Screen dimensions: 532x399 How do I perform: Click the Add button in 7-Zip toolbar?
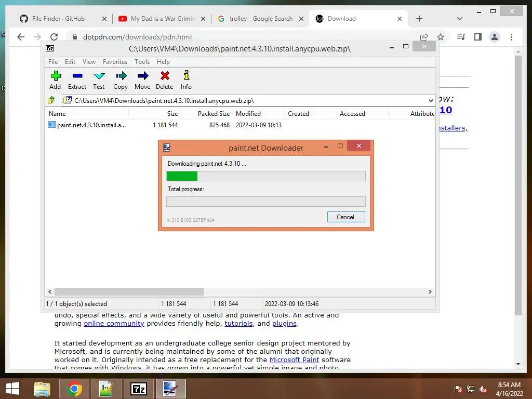click(x=55, y=80)
